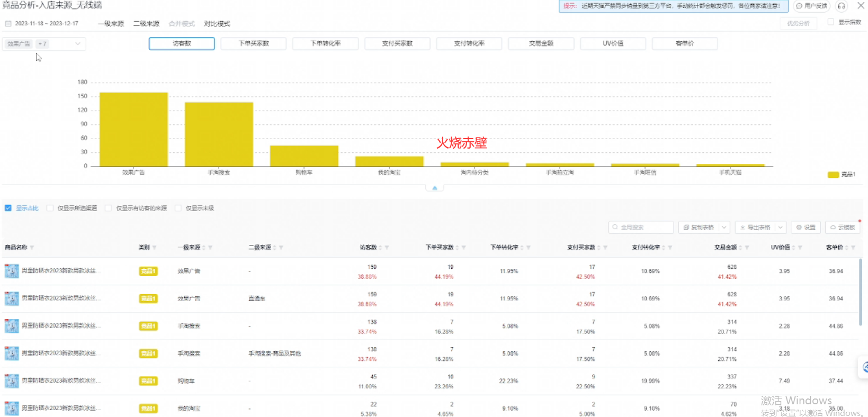Select 对比模式 option

pyautogui.click(x=217, y=24)
